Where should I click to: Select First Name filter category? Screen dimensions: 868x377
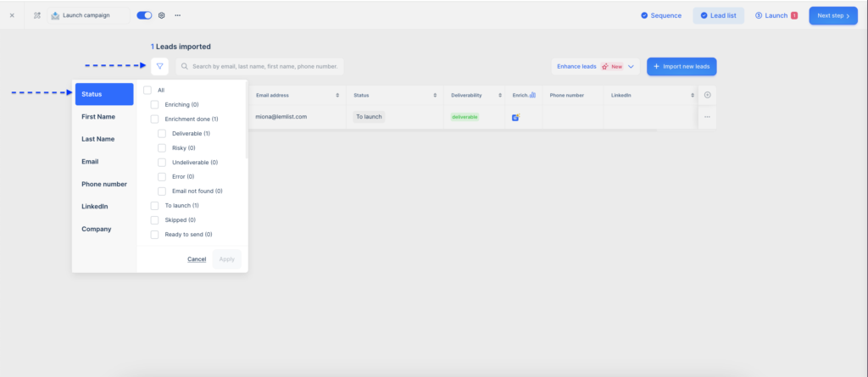click(x=98, y=117)
